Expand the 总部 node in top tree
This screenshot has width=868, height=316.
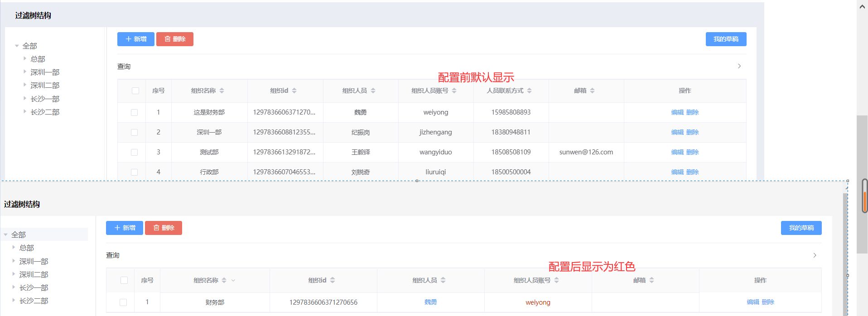[25, 58]
